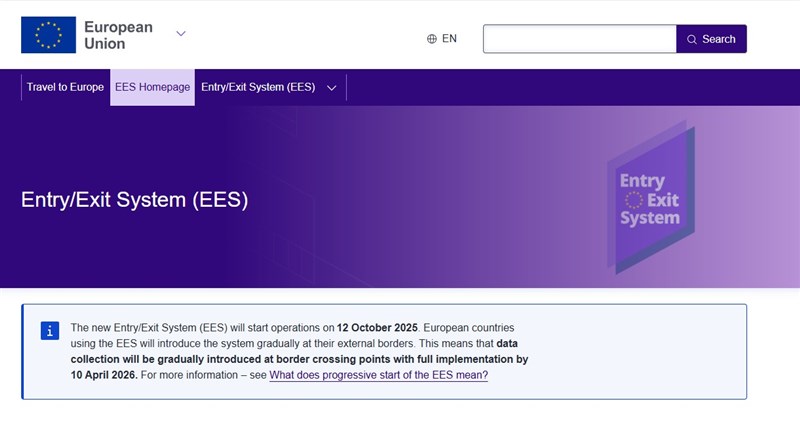Click the magnifying glass search icon
The image size is (800, 423).
click(x=692, y=39)
